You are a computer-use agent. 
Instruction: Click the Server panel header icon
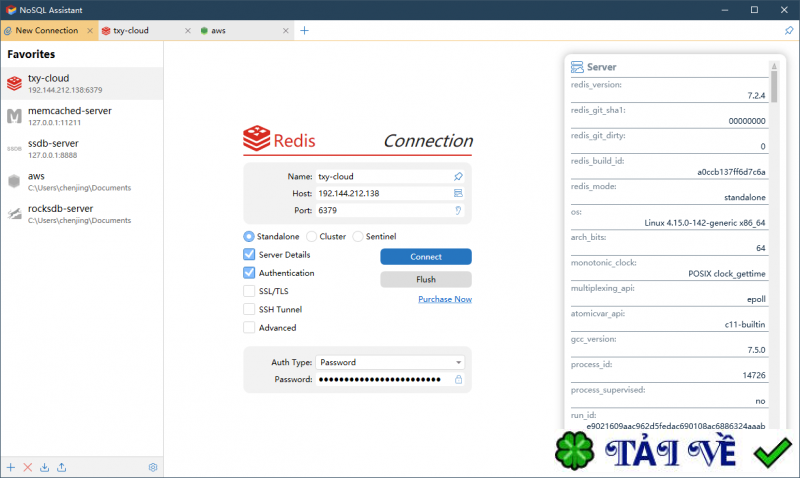[x=577, y=67]
